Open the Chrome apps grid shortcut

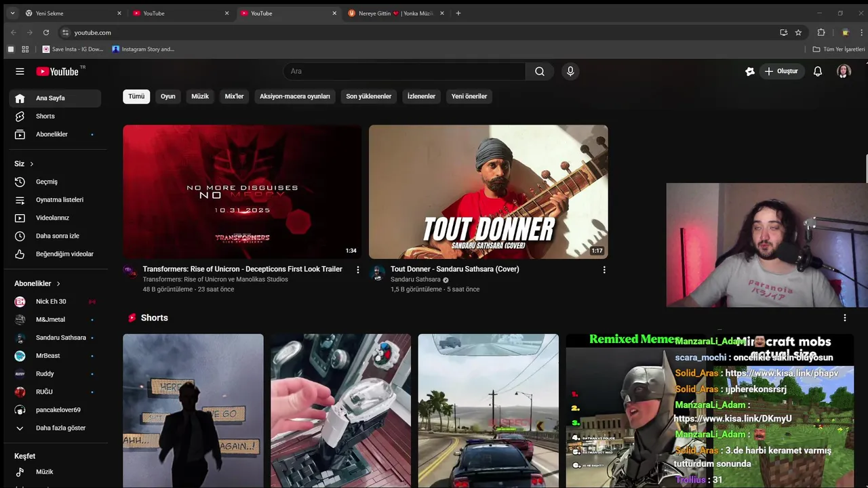(x=25, y=49)
